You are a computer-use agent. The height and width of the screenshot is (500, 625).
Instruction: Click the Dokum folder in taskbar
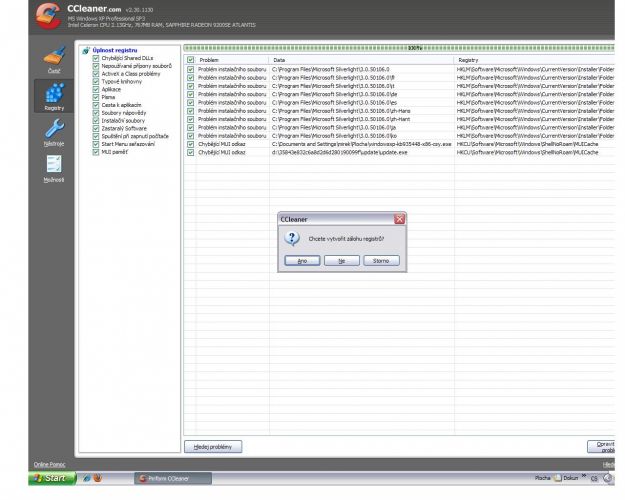pyautogui.click(x=566, y=478)
